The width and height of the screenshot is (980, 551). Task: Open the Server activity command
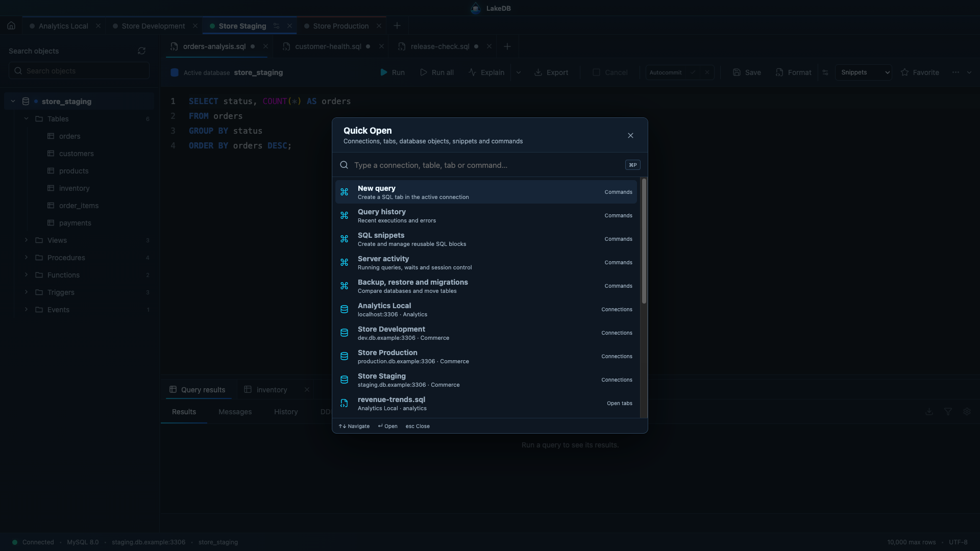tap(486, 263)
